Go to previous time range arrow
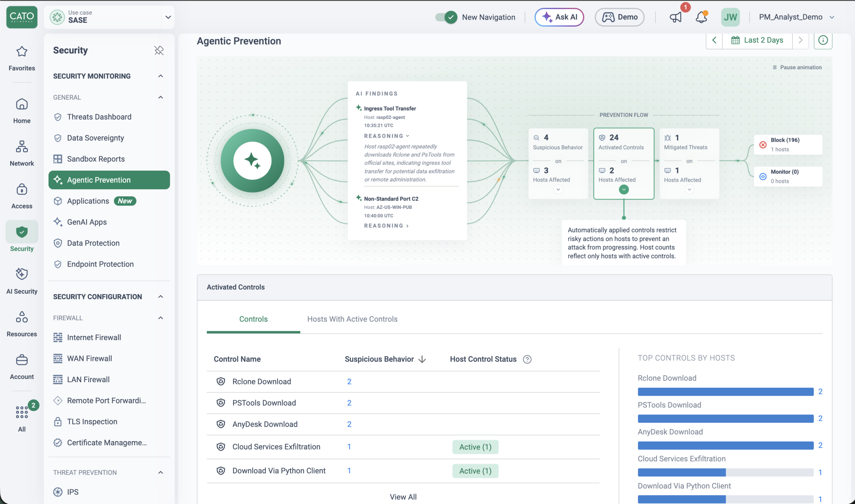855x504 pixels. tap(714, 40)
